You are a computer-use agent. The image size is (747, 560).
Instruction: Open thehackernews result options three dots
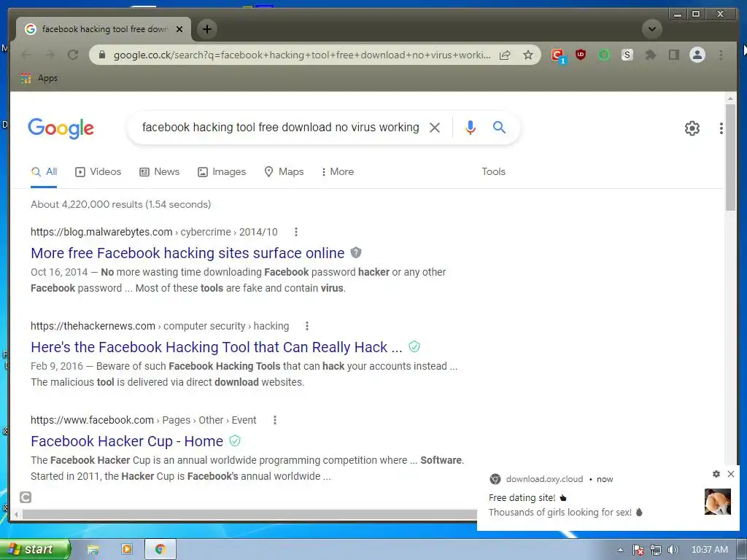(307, 326)
